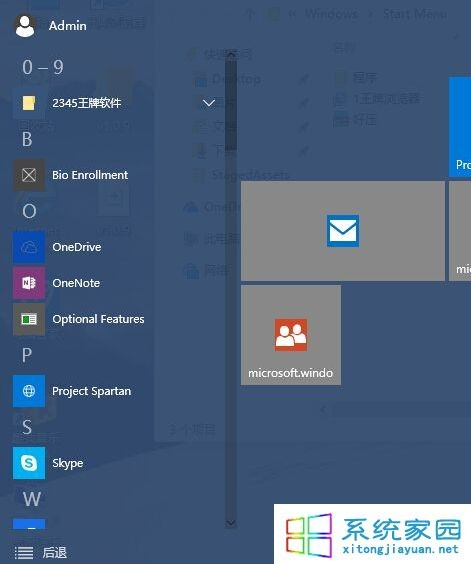Select the OneNote label
471x564 pixels.
[x=76, y=283]
